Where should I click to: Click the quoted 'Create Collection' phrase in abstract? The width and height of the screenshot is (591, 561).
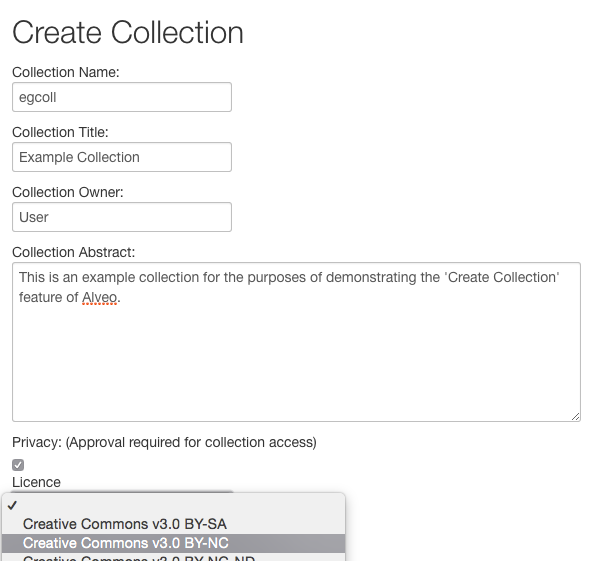[x=501, y=277]
